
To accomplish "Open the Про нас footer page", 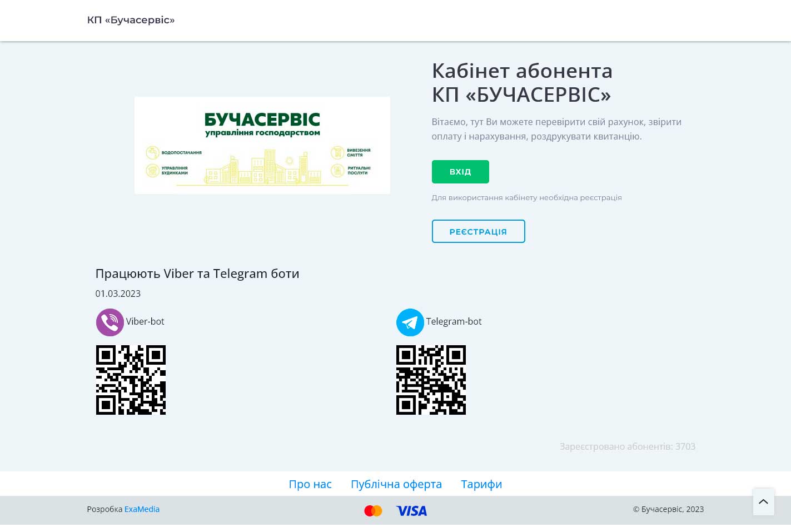I will (310, 484).
